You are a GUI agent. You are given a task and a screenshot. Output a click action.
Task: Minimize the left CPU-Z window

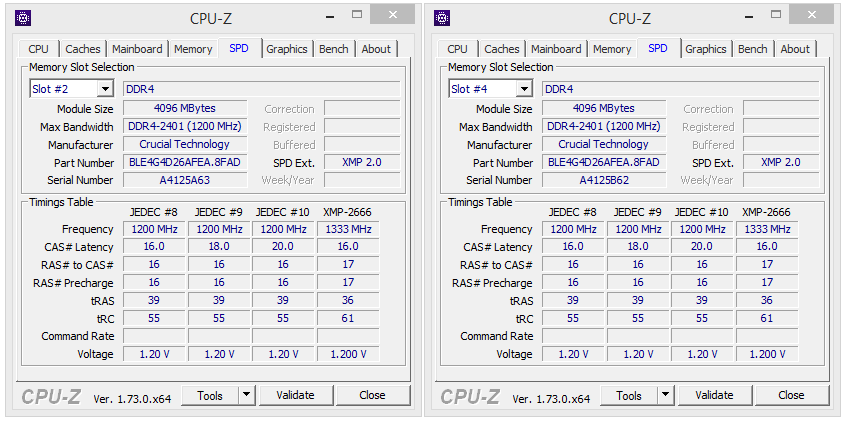pos(330,16)
